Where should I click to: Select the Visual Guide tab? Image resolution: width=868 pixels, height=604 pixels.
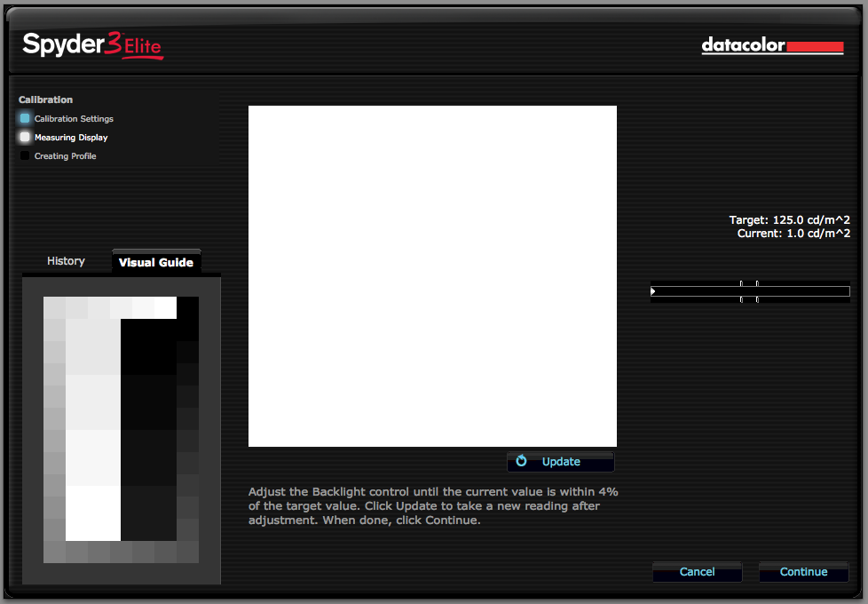pyautogui.click(x=156, y=262)
